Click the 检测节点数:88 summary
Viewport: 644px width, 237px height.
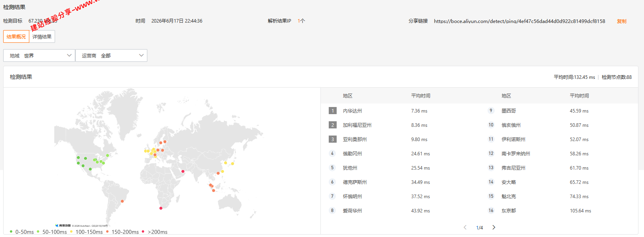point(617,77)
